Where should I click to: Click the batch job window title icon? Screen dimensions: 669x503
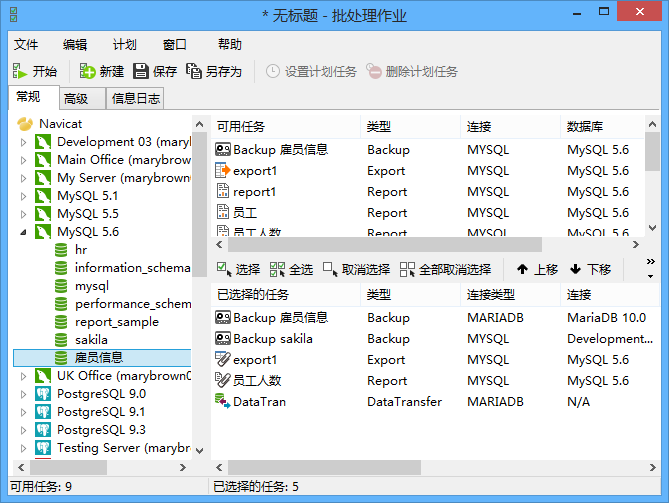click(x=13, y=15)
